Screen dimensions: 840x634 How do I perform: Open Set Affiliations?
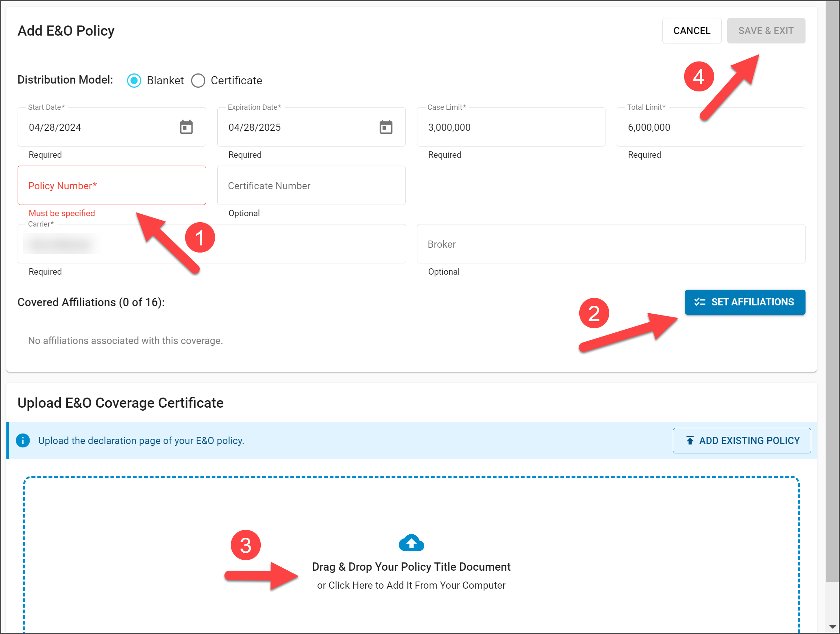745,302
